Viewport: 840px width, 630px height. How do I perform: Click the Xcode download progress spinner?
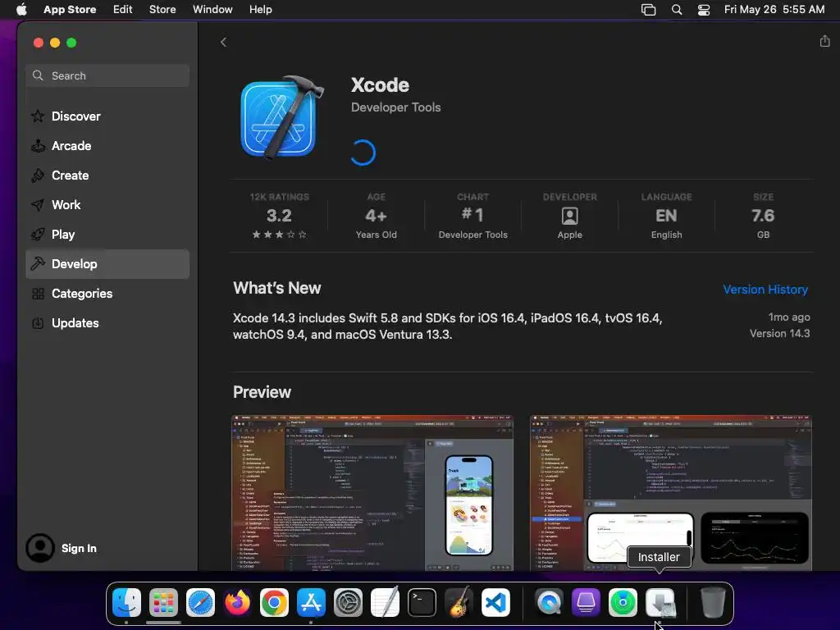(x=363, y=153)
